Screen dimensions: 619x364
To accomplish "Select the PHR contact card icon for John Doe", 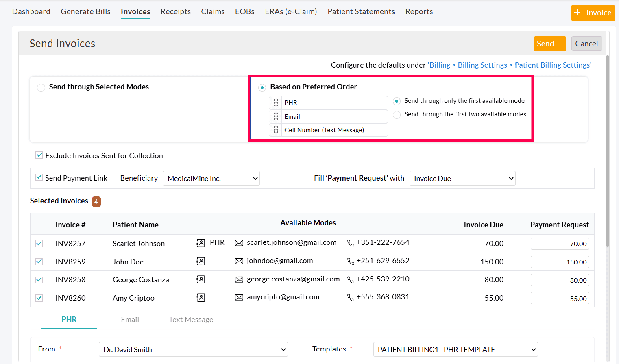I will tap(201, 261).
